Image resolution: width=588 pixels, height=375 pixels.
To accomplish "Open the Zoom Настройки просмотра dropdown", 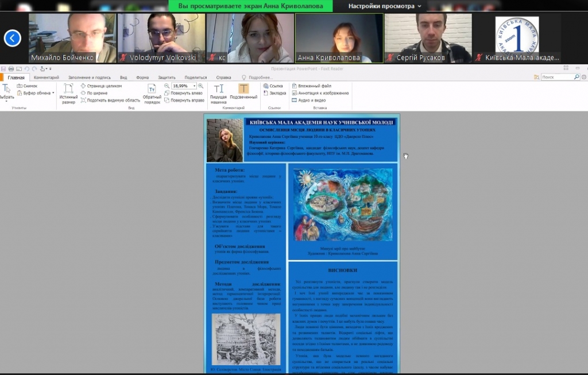I will point(385,6).
